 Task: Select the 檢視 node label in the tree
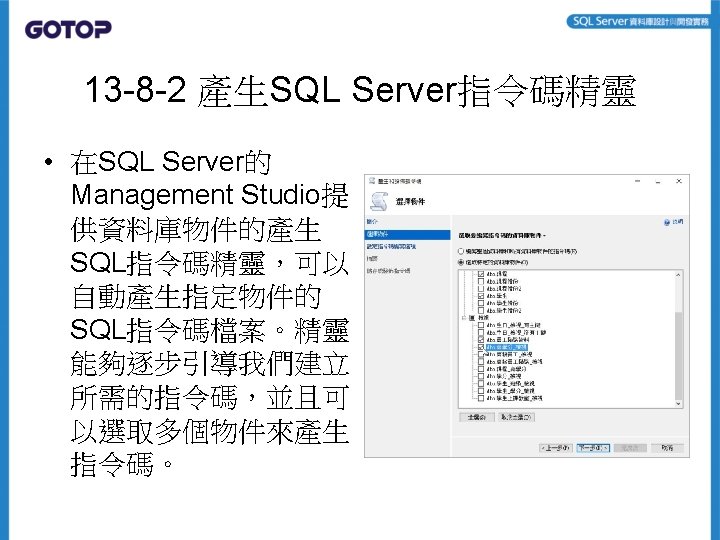coord(484,318)
